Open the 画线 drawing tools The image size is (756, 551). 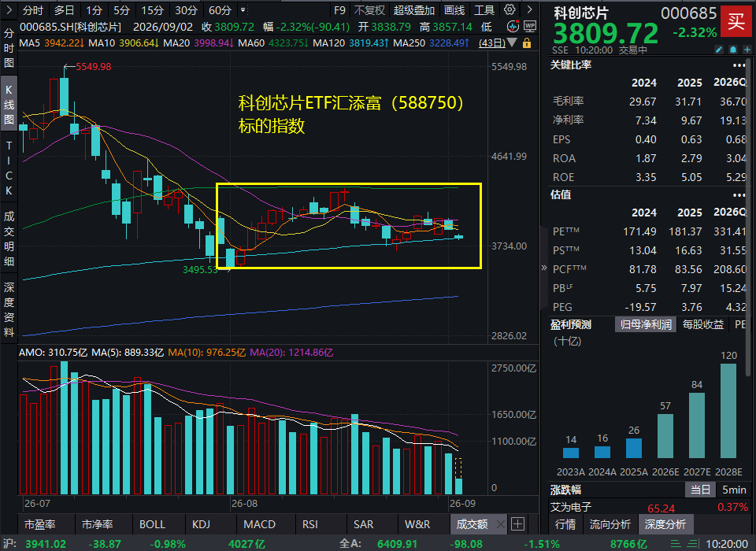pos(454,10)
